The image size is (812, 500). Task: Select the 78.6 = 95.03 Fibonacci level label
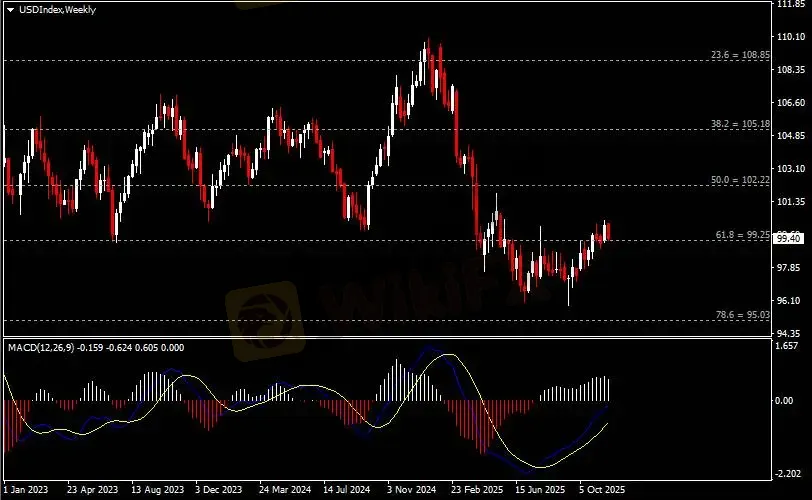[x=743, y=314]
